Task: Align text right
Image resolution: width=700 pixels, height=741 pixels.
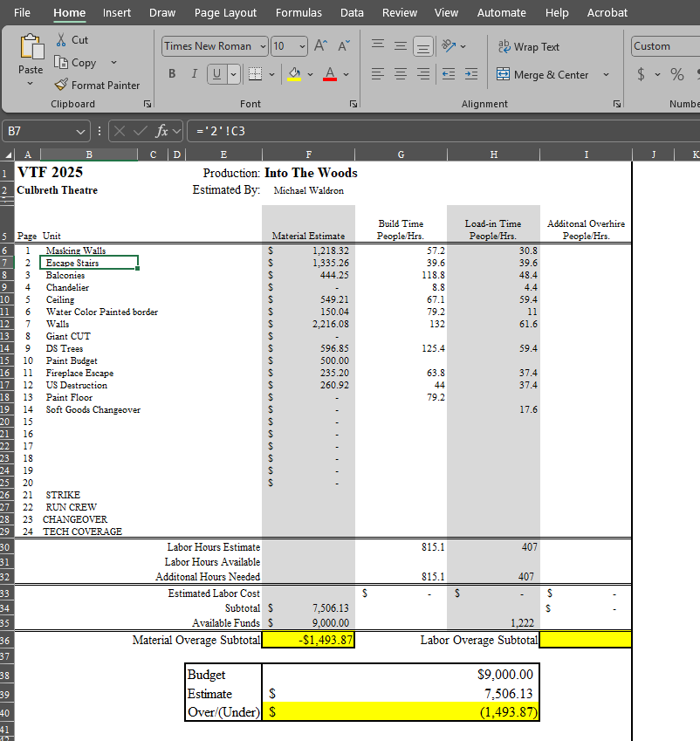Action: 423,73
